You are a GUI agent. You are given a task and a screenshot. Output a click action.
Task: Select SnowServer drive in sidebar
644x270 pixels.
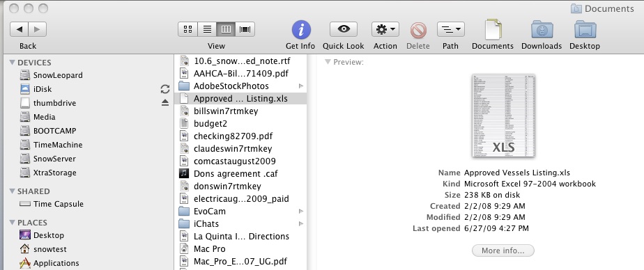(49, 159)
